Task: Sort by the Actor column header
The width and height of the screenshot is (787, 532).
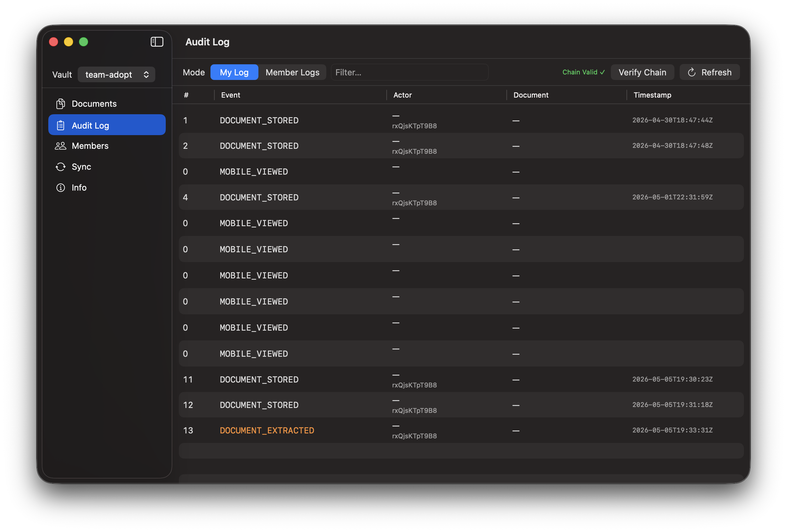Action: (402, 95)
